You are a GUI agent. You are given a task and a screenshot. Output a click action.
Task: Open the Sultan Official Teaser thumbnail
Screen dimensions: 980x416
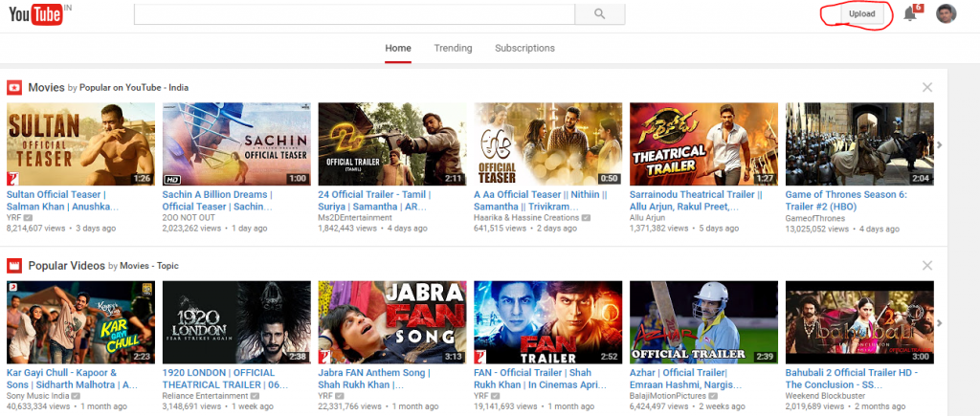80,144
